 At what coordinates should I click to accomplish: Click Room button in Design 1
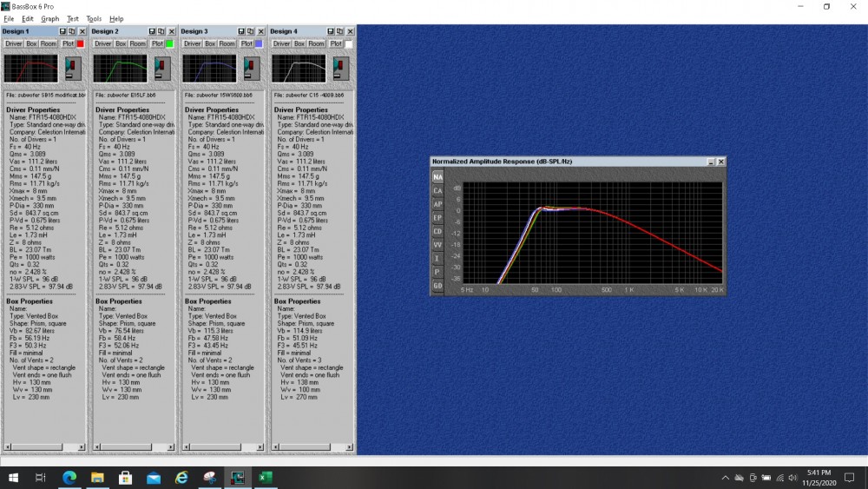(x=49, y=43)
